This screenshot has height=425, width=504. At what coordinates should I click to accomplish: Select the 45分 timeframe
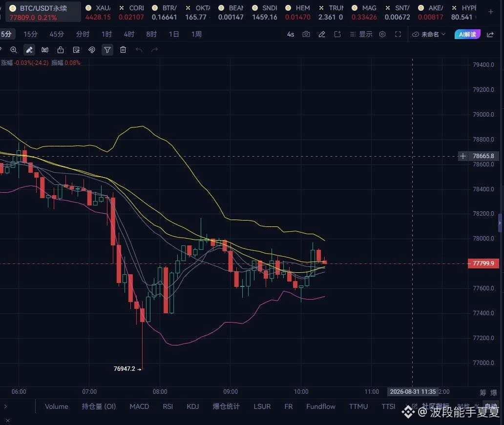pyautogui.click(x=57, y=34)
